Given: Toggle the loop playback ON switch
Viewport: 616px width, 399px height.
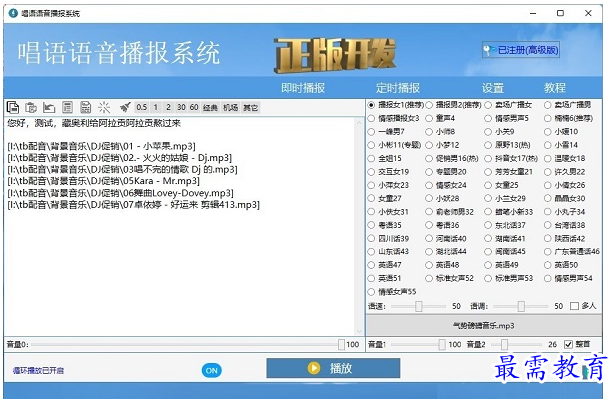Looking at the screenshot, I should tap(212, 370).
